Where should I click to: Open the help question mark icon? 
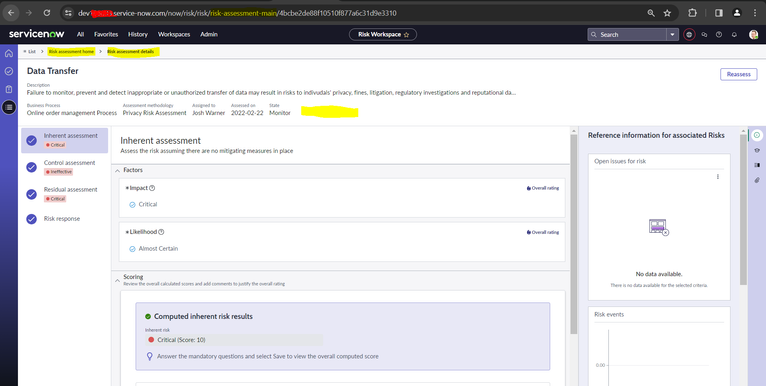pos(719,35)
